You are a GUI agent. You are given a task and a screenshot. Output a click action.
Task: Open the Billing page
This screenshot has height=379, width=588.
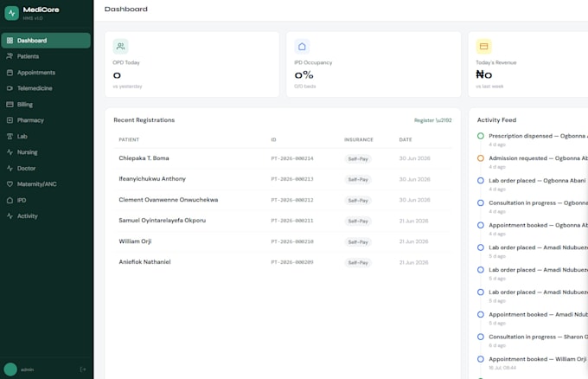click(46, 105)
